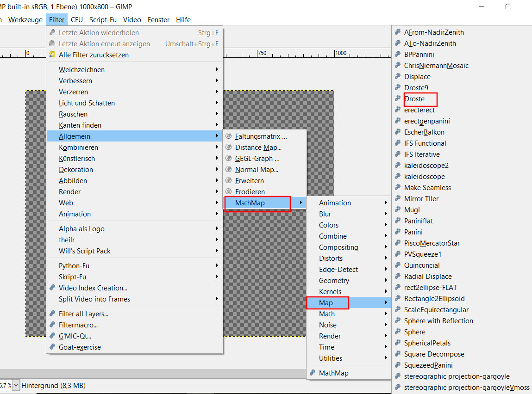
Task: Select Make Seamless from Map list
Action: point(427,188)
